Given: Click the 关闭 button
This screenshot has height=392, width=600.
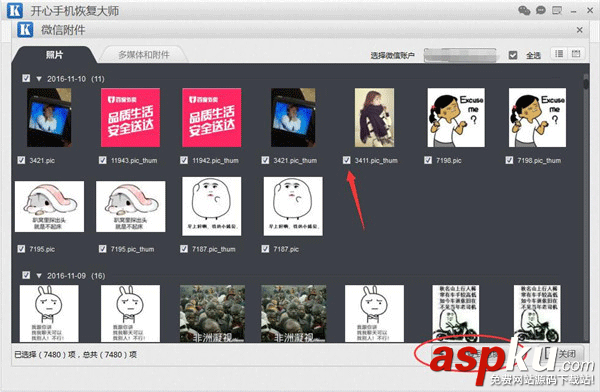Looking at the screenshot, I should coord(563,353).
